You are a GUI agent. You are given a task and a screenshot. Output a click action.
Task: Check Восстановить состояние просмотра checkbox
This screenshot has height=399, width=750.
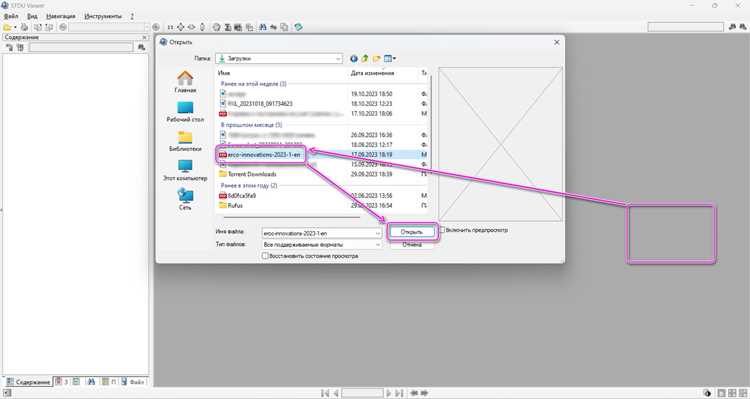265,256
